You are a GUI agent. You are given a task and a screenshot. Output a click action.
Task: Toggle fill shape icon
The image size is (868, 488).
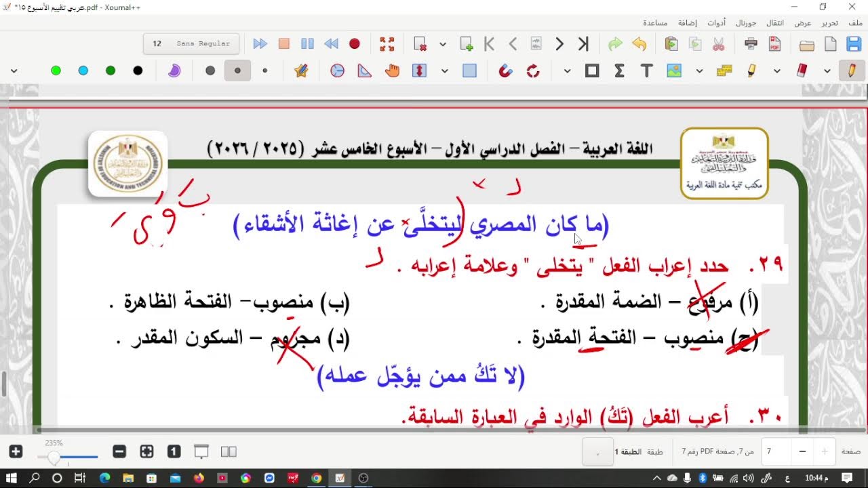(x=174, y=70)
